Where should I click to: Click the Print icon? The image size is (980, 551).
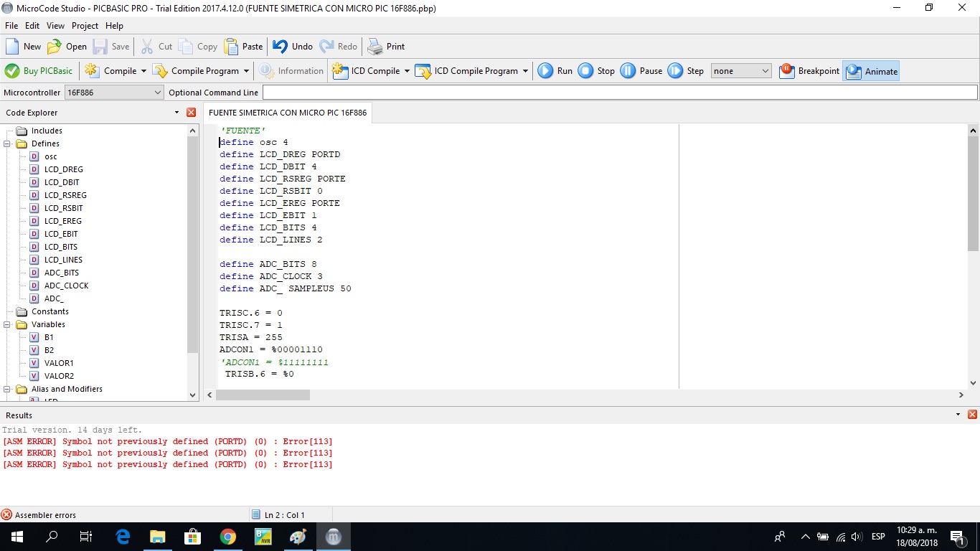[375, 47]
